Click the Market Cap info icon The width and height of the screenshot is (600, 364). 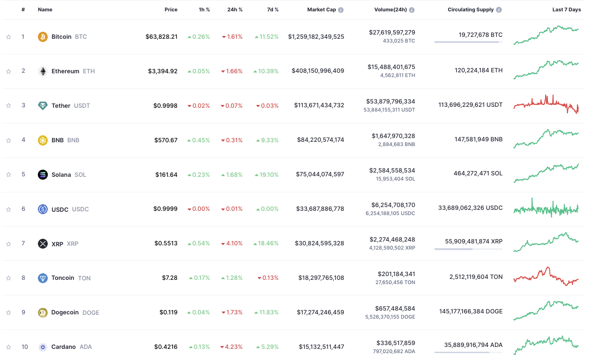(341, 10)
